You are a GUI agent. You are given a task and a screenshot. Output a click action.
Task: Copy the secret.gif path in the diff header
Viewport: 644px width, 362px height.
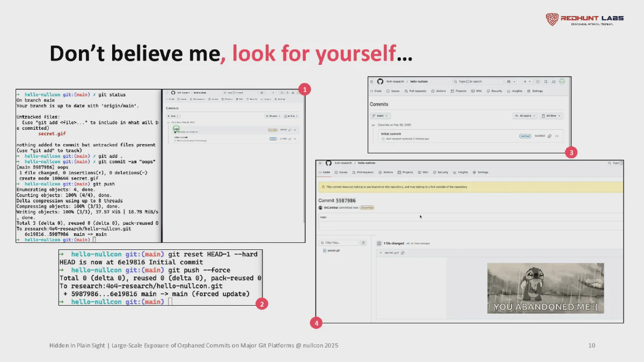click(402, 253)
